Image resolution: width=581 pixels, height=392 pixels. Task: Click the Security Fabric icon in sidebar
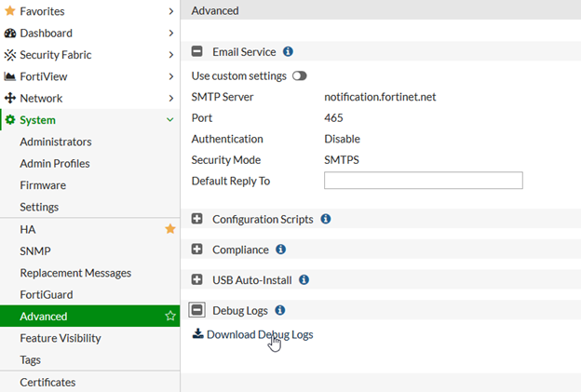pos(10,55)
